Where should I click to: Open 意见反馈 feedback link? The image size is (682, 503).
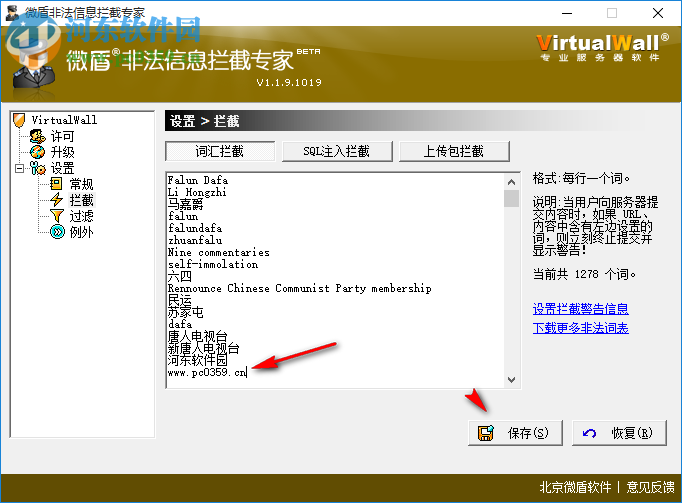(650, 487)
